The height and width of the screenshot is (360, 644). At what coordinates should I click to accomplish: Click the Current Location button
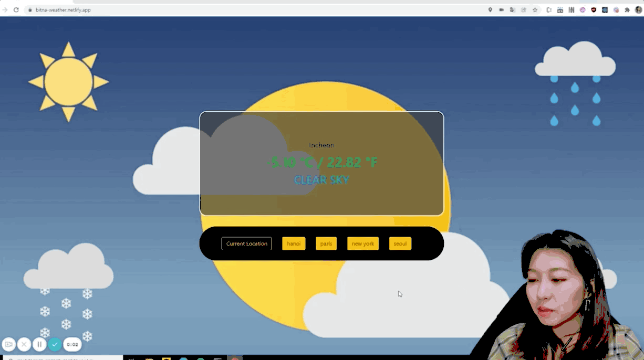click(246, 243)
